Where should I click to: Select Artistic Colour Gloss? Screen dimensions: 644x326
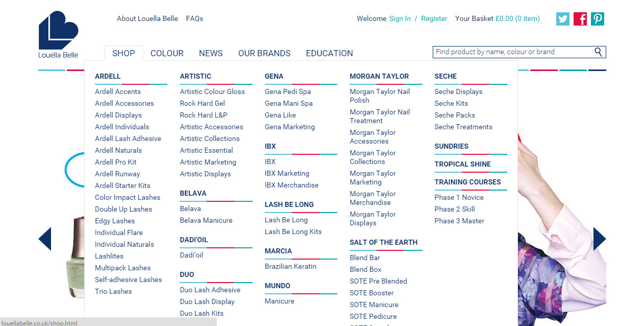[x=212, y=91]
